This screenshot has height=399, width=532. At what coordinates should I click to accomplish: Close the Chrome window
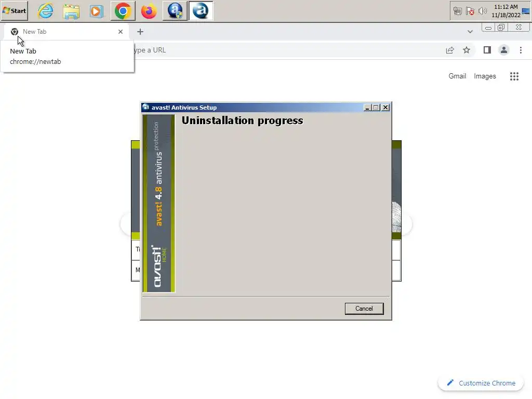pos(518,28)
